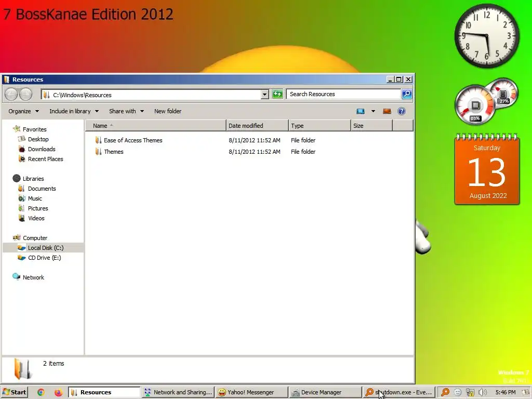The image size is (532, 399).
Task: Go forward with the Forward arrow button
Action: pyautogui.click(x=25, y=94)
